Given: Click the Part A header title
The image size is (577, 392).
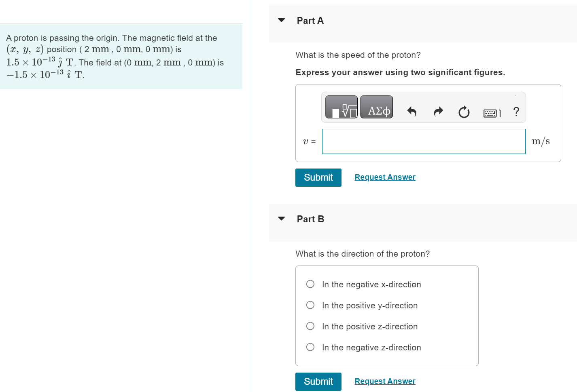Looking at the screenshot, I should coord(310,21).
